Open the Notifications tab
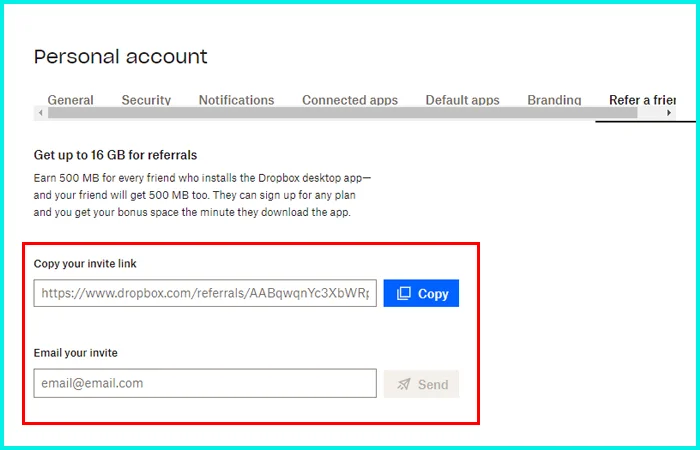 click(x=236, y=100)
